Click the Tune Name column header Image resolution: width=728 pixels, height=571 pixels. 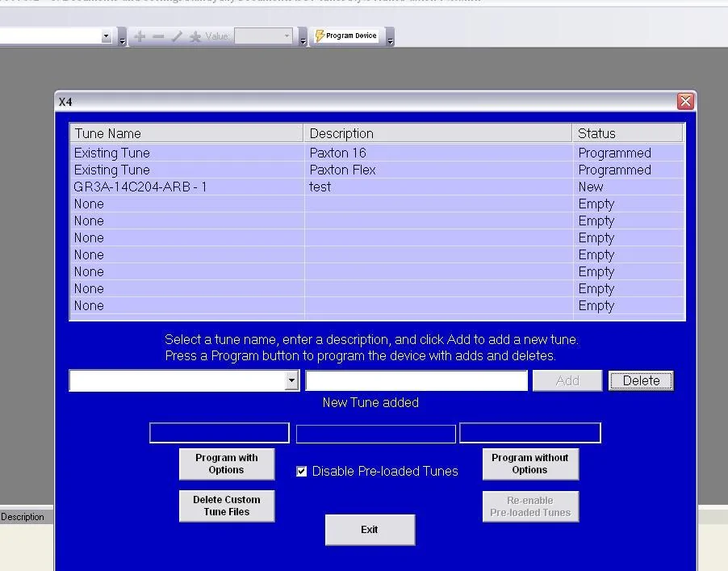[x=186, y=133]
